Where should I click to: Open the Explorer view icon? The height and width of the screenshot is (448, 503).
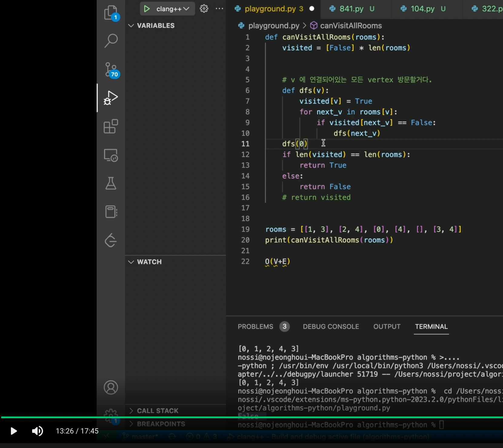(x=111, y=13)
